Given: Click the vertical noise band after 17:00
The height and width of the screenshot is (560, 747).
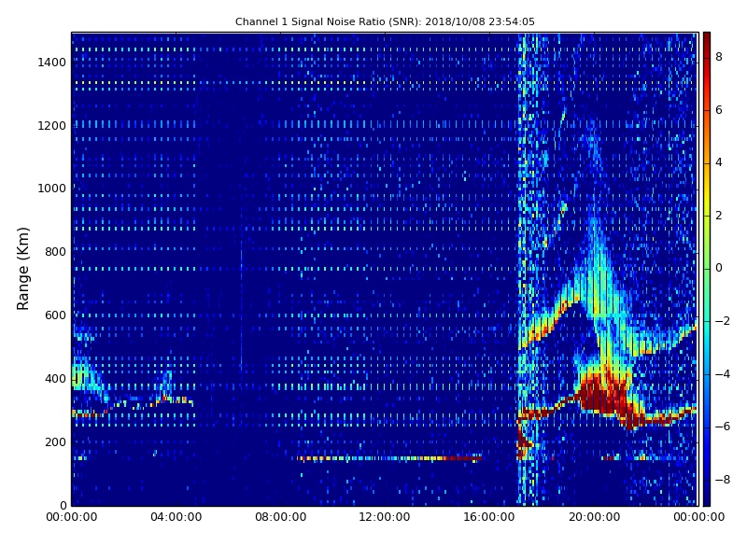Looking at the screenshot, I should pos(528,269).
